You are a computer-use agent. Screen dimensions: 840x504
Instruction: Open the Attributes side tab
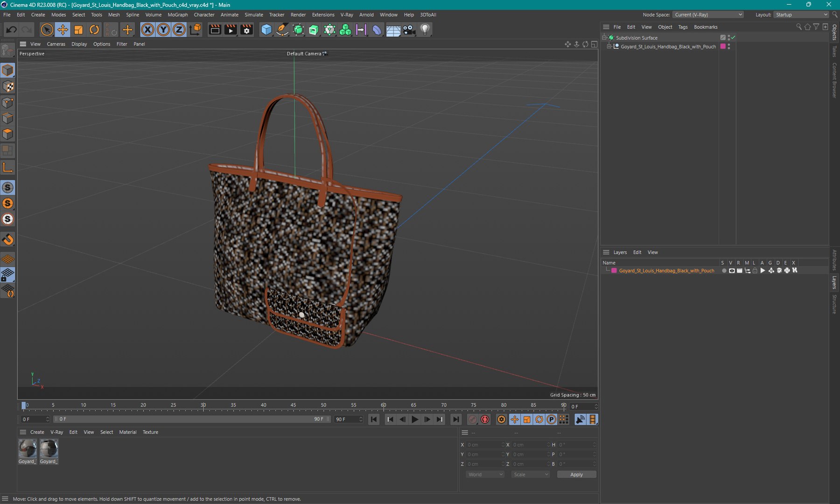tap(834, 260)
